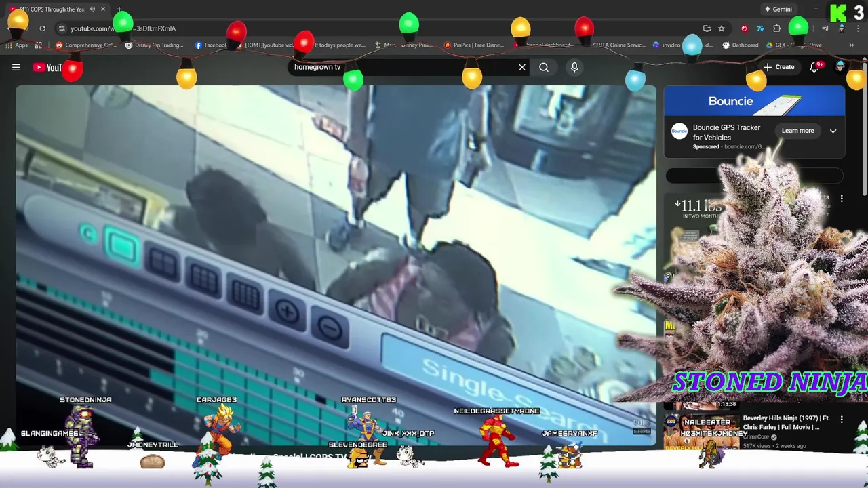
Task: Expand the bookmarks overflow chevron
Action: (x=851, y=45)
